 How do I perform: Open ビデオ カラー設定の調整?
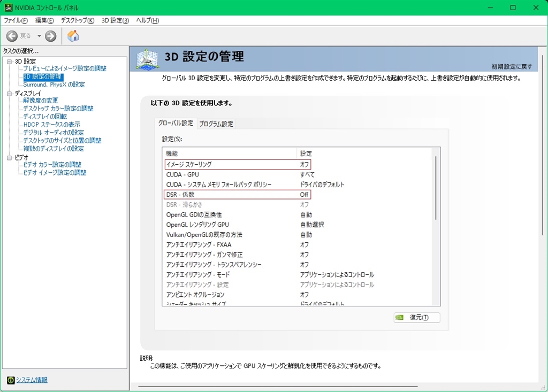tap(52, 165)
